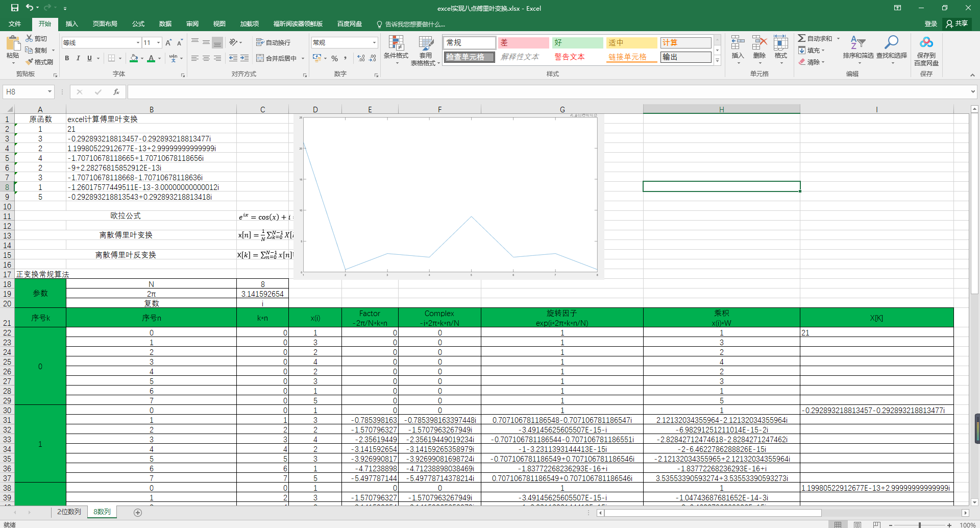Expand the cell styles gallery
The height and width of the screenshot is (528, 980).
(717, 60)
